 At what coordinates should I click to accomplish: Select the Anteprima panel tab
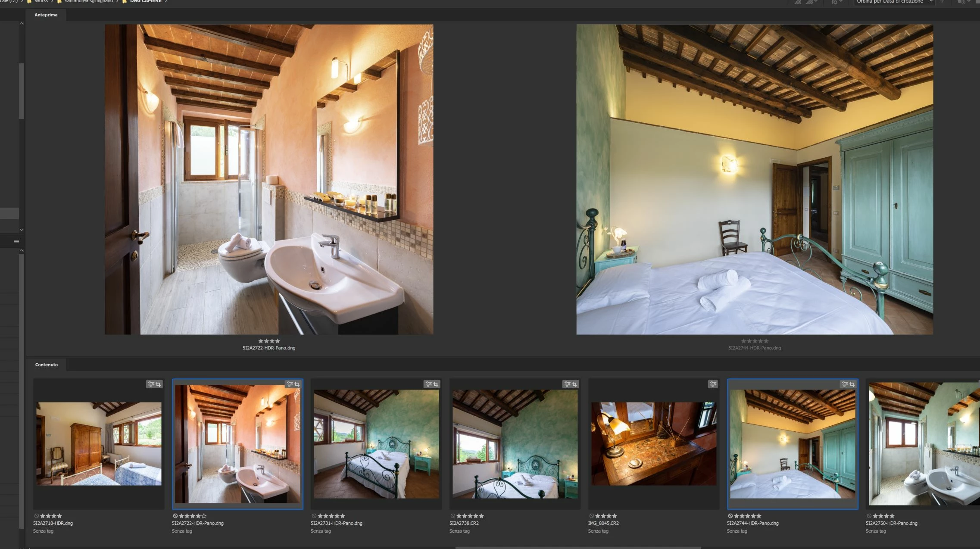pyautogui.click(x=46, y=15)
